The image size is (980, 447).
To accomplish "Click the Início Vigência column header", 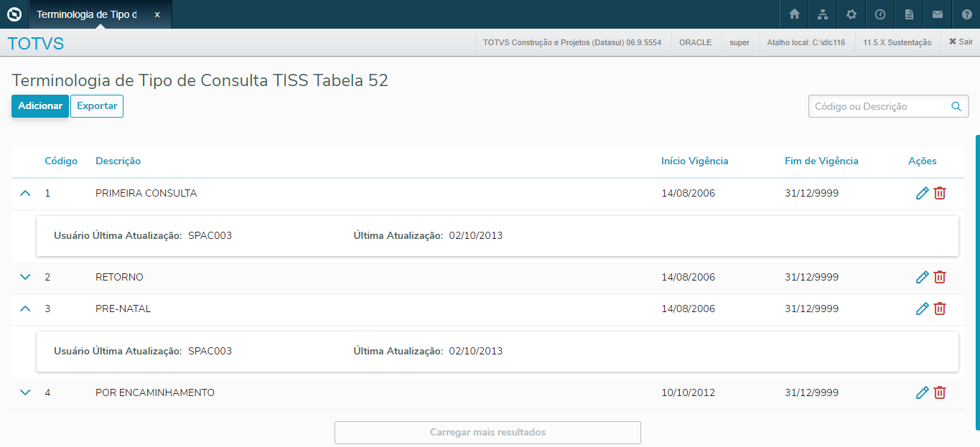I will [x=695, y=161].
